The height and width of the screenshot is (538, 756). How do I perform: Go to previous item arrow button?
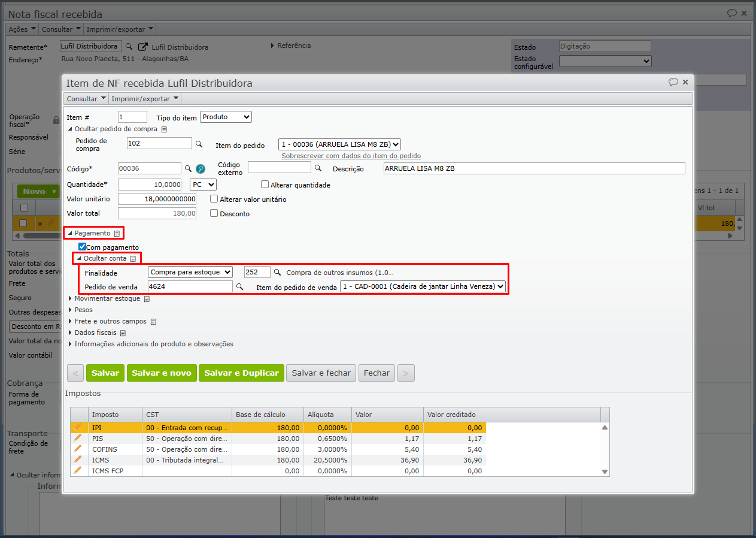pos(75,373)
